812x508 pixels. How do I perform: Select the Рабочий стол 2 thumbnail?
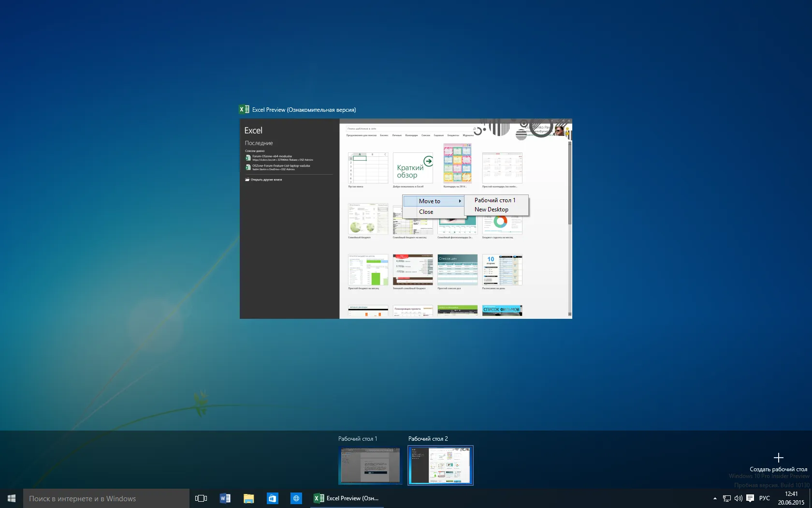(440, 465)
